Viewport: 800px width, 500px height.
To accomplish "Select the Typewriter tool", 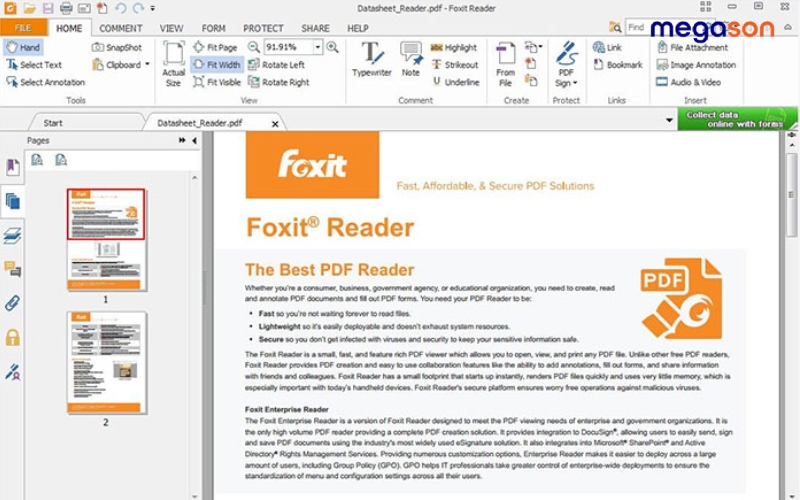I will tap(372, 60).
